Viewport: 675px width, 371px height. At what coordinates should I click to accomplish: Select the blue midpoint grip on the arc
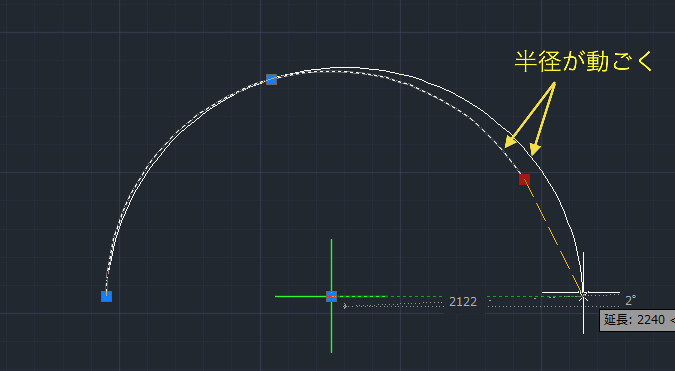(x=271, y=79)
